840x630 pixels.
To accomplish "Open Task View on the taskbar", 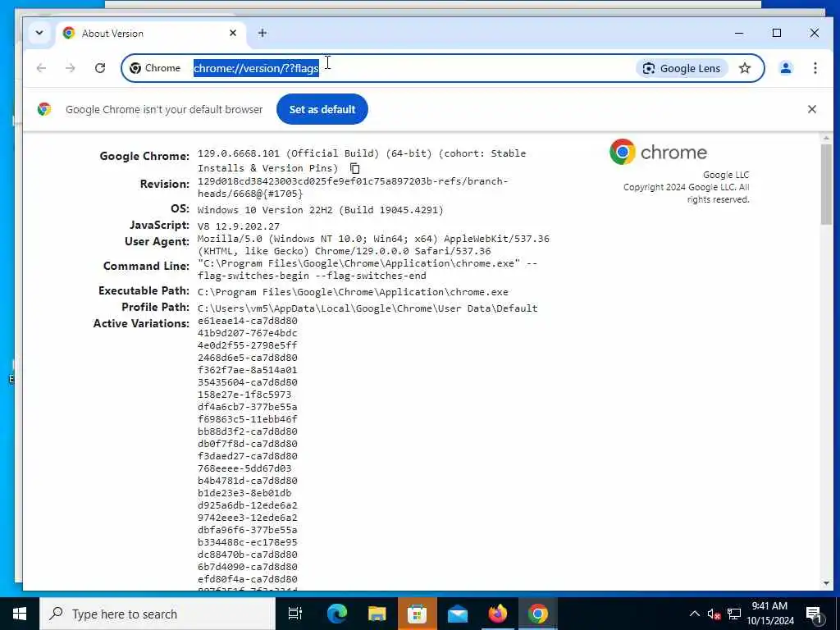I will point(295,614).
